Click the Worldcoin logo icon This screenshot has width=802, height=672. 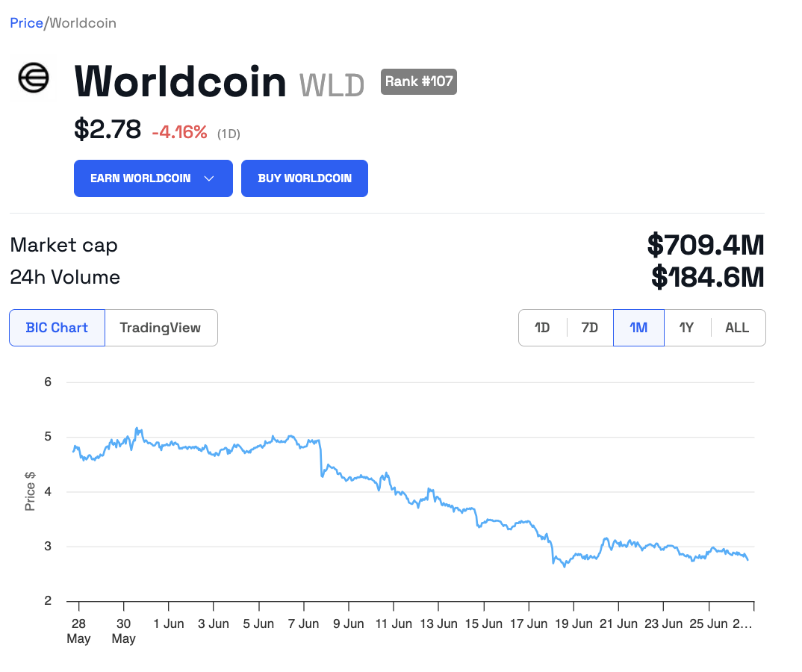pyautogui.click(x=34, y=77)
